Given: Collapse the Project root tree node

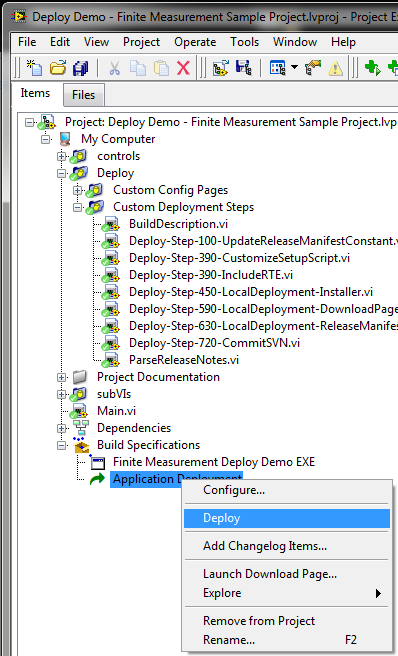Looking at the screenshot, I should [x=29, y=123].
